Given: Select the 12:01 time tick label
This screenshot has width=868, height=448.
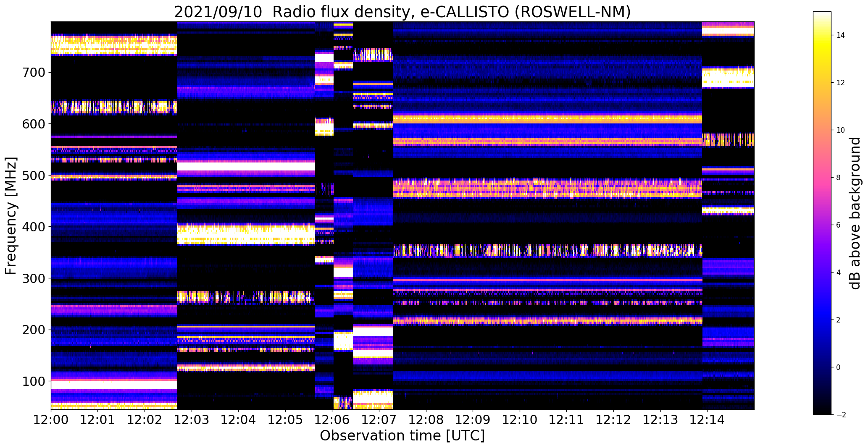Looking at the screenshot, I should point(97,419).
